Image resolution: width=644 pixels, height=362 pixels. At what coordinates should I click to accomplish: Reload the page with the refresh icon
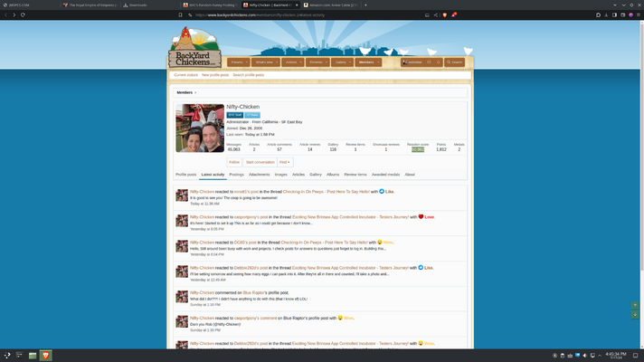23,14
